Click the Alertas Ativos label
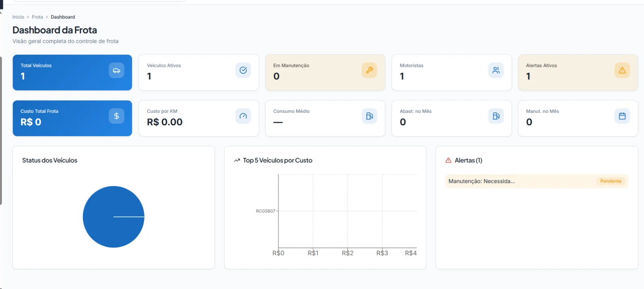644x289 pixels. (541, 65)
